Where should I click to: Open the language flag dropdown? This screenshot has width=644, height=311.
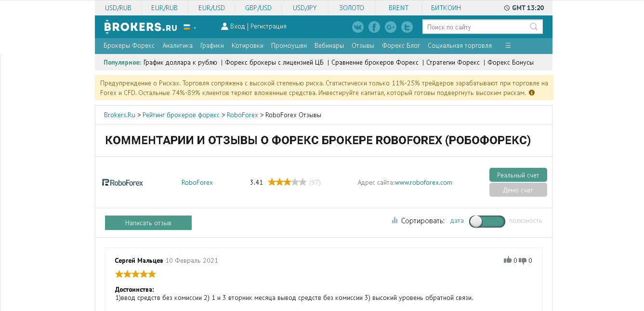pyautogui.click(x=189, y=27)
